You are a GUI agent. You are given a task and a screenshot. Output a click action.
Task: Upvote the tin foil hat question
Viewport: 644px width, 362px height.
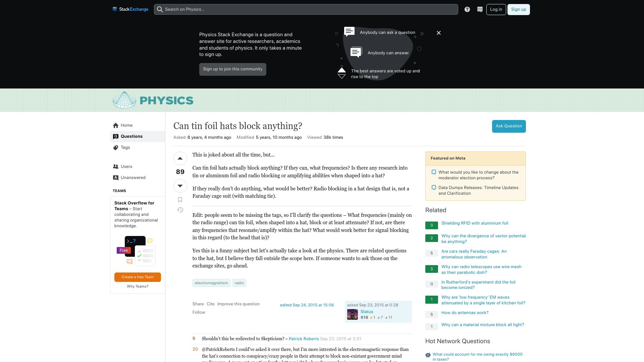tap(180, 159)
